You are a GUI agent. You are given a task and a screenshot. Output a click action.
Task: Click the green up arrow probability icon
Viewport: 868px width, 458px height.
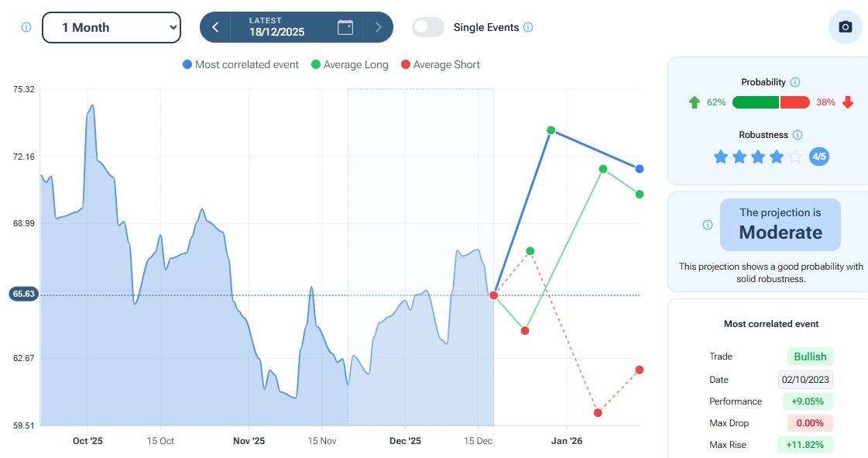click(x=694, y=102)
